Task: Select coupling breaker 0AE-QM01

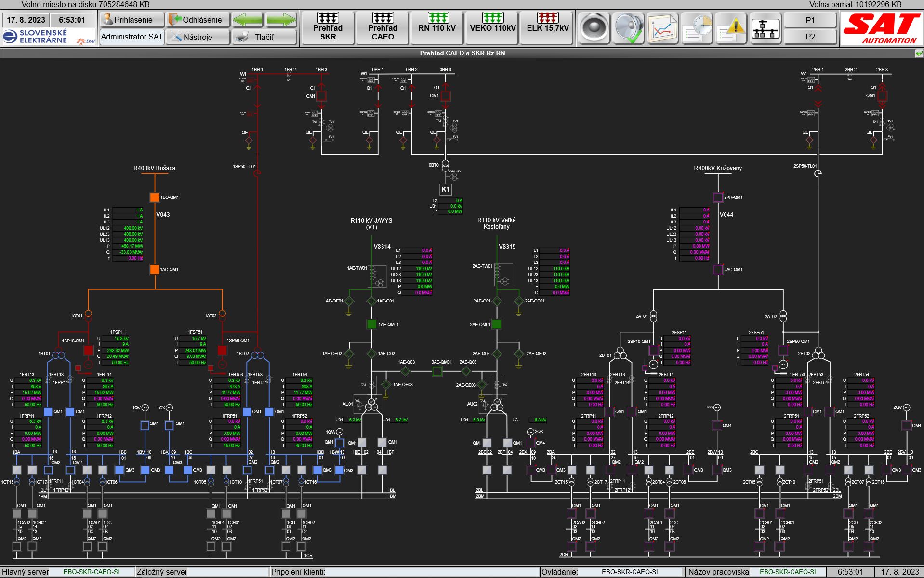Action: (437, 371)
